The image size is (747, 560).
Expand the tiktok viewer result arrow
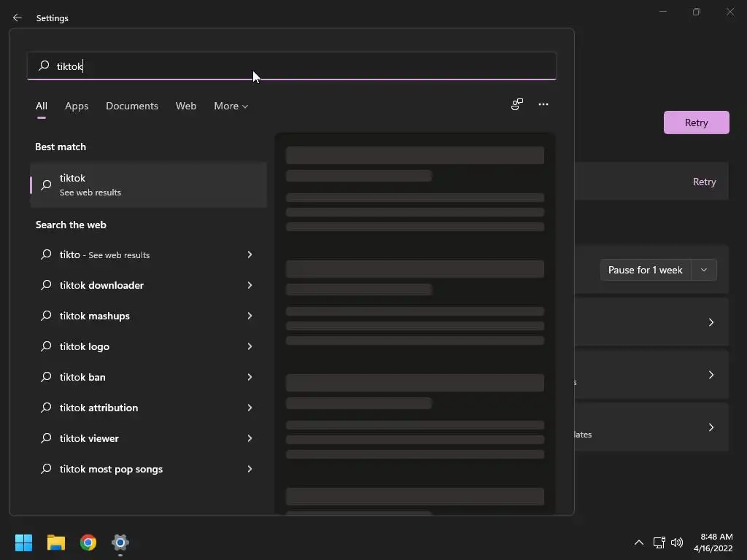tap(249, 438)
